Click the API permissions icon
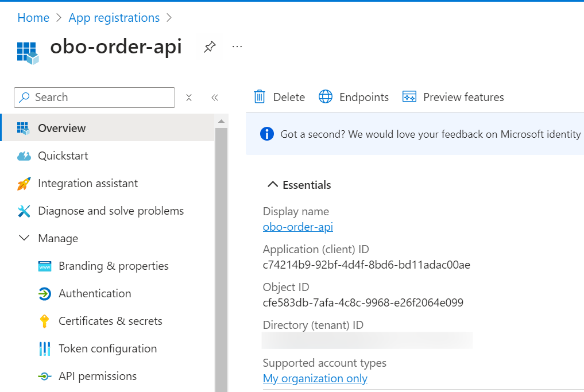The image size is (584, 392). pos(45,377)
